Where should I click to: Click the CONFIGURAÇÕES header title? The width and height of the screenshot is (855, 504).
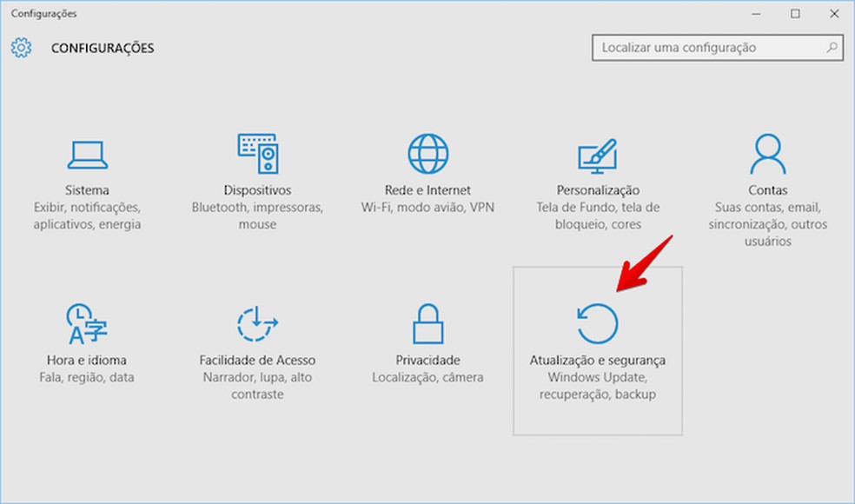pos(103,49)
